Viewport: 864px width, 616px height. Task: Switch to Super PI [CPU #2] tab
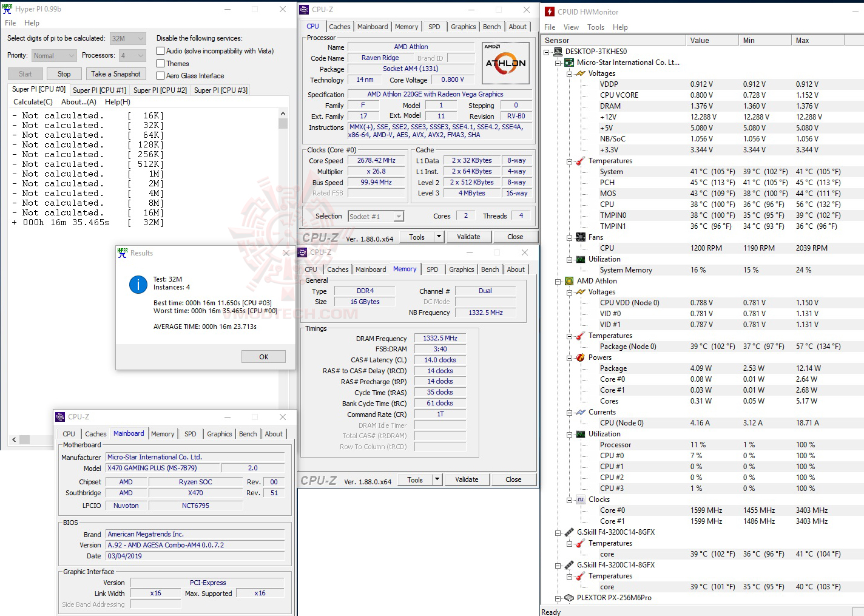[x=160, y=90]
